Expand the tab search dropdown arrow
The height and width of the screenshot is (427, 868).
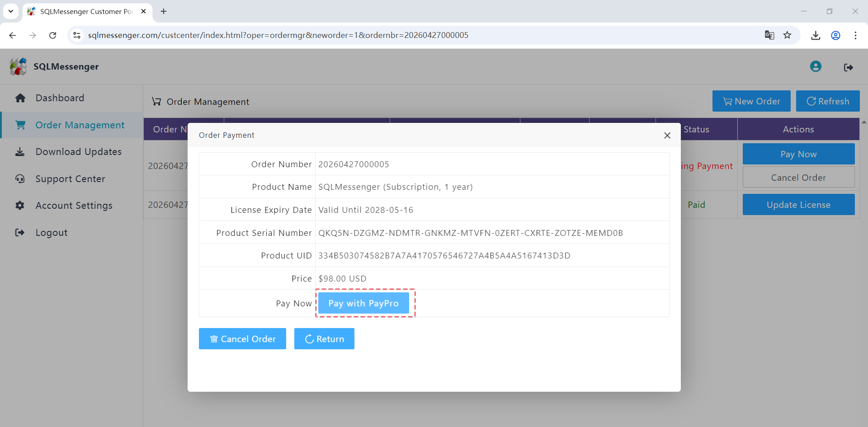pyautogui.click(x=11, y=11)
